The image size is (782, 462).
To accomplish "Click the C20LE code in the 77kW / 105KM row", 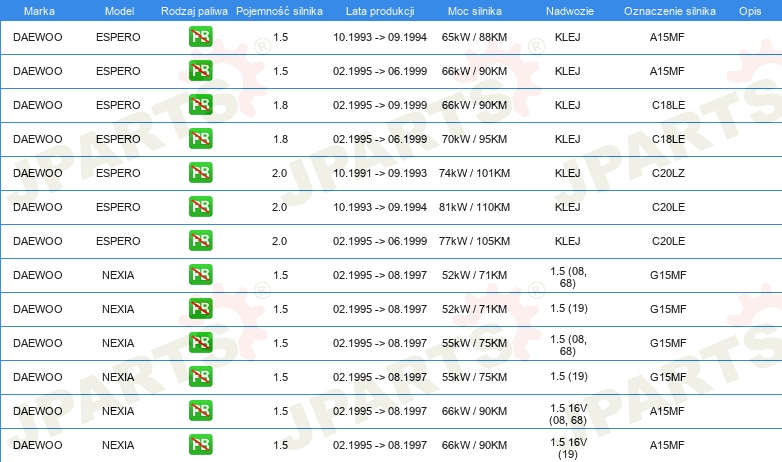I will (668, 240).
